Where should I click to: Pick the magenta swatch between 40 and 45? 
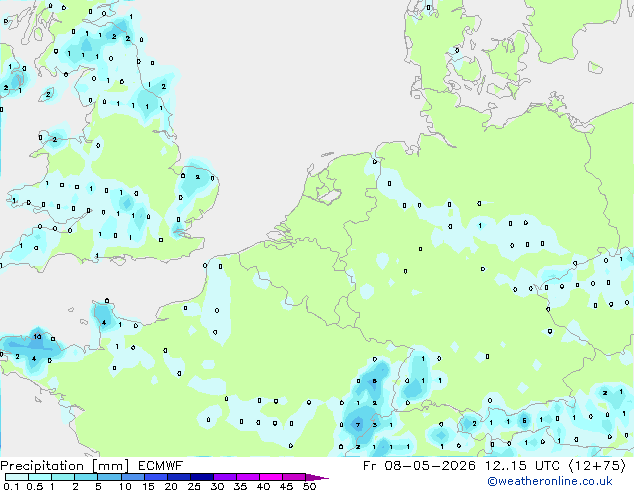click(271, 477)
